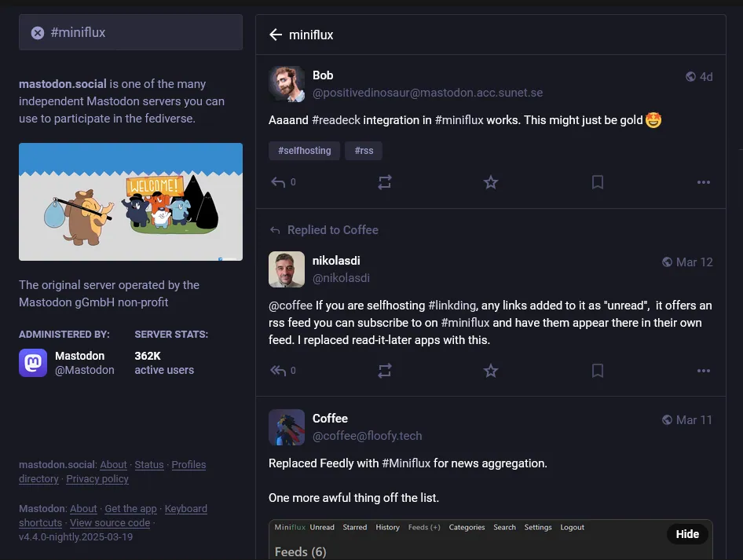This screenshot has width=743, height=560.
Task: Open the Keyboard shortcuts link
Action: [x=185, y=509]
